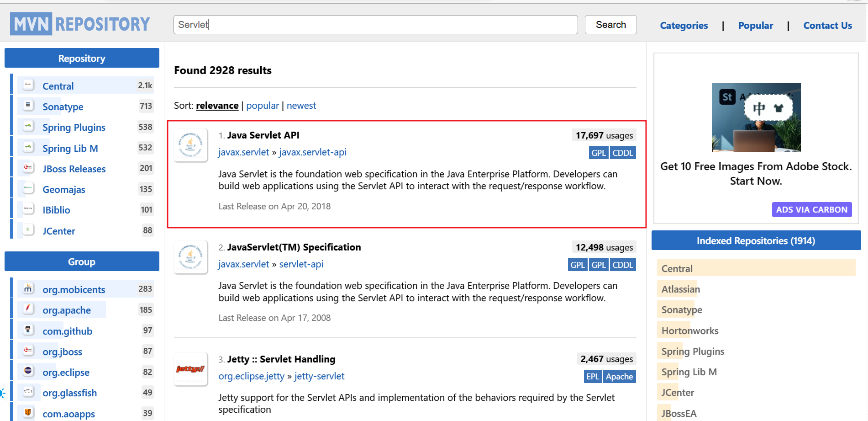Click the MVN Repository logo
The image size is (868, 421).
pos(80,24)
